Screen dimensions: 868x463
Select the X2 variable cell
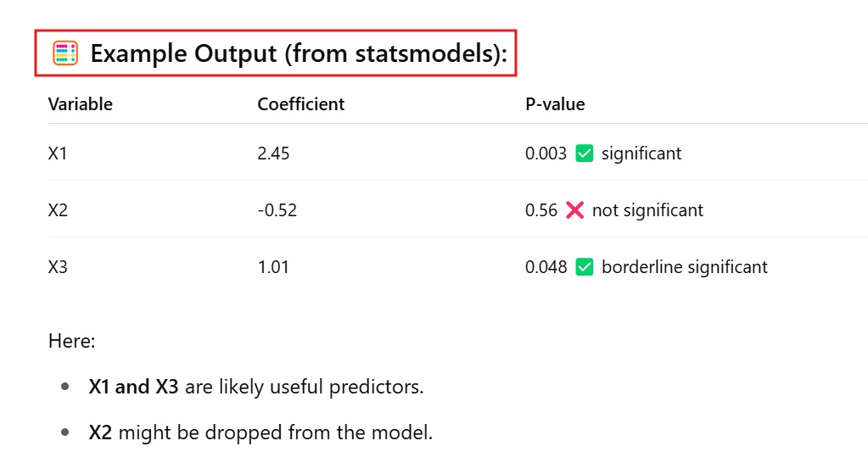coord(58,210)
